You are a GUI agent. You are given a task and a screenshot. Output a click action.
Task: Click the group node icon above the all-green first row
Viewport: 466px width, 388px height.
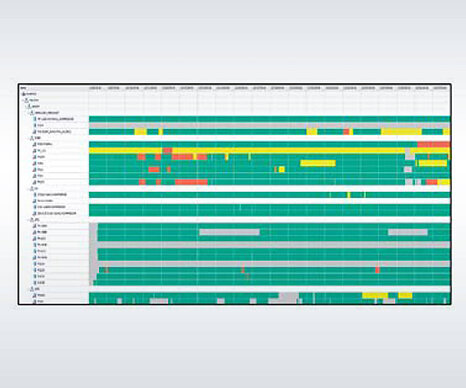tap(32, 113)
